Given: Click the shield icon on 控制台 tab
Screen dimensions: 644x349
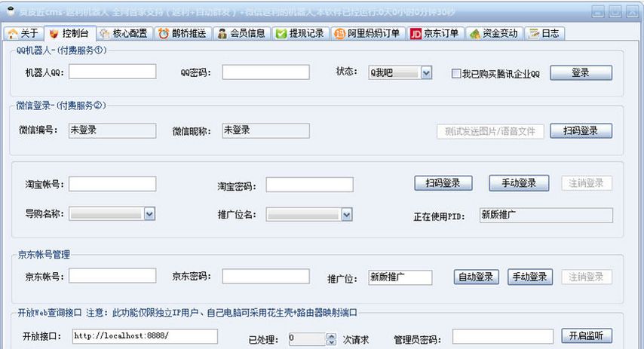Looking at the screenshot, I should point(54,34).
